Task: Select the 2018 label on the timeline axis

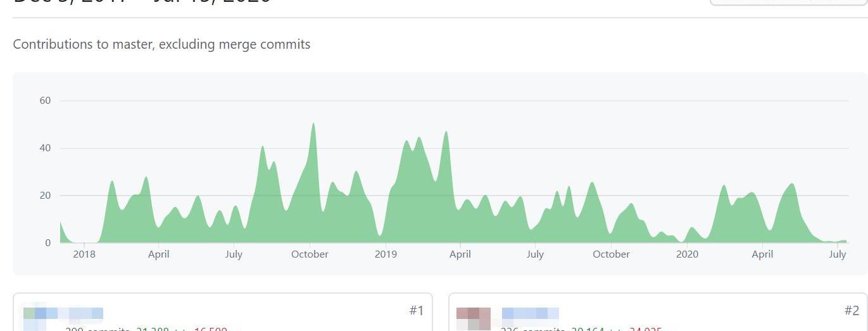Action: (84, 254)
